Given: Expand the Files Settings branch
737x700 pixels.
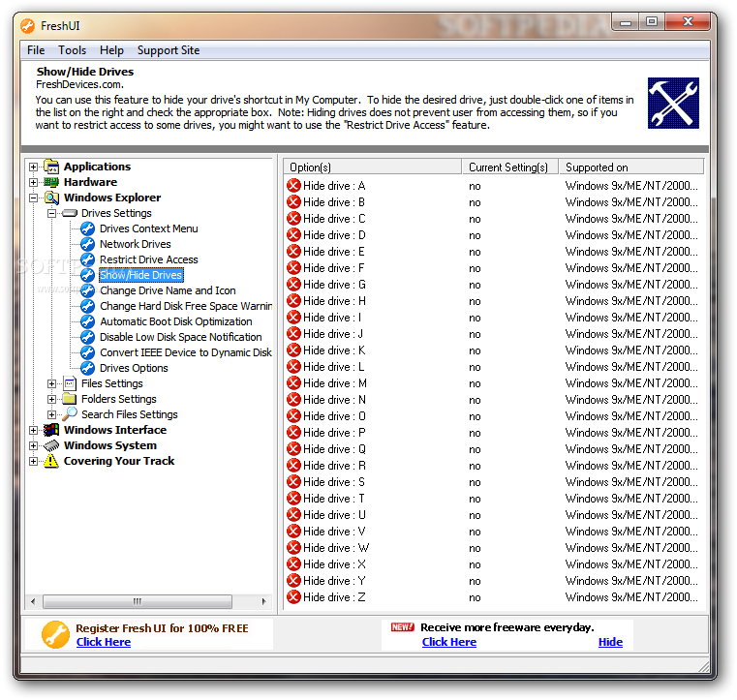Looking at the screenshot, I should tap(51, 383).
